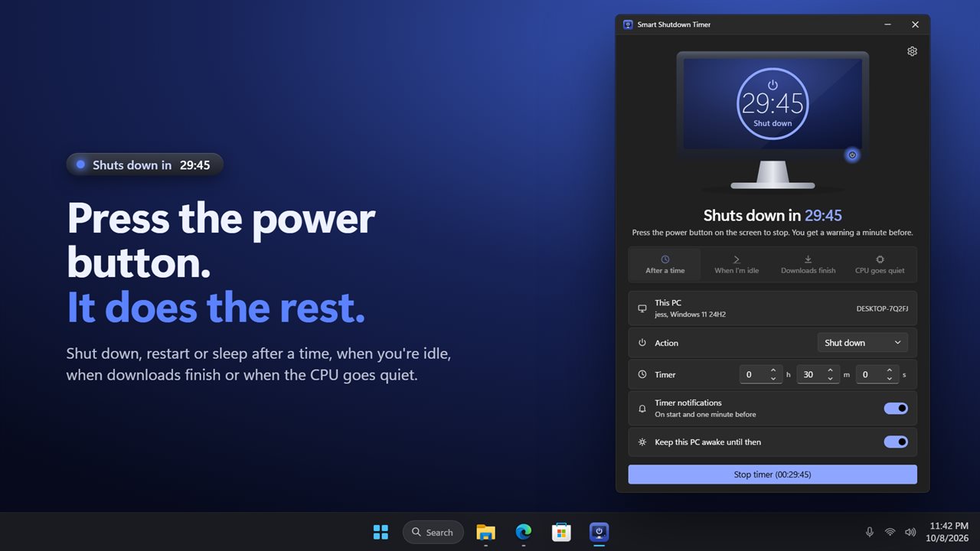The image size is (980, 551).
Task: Click the small power button on the monitor
Action: point(852,155)
